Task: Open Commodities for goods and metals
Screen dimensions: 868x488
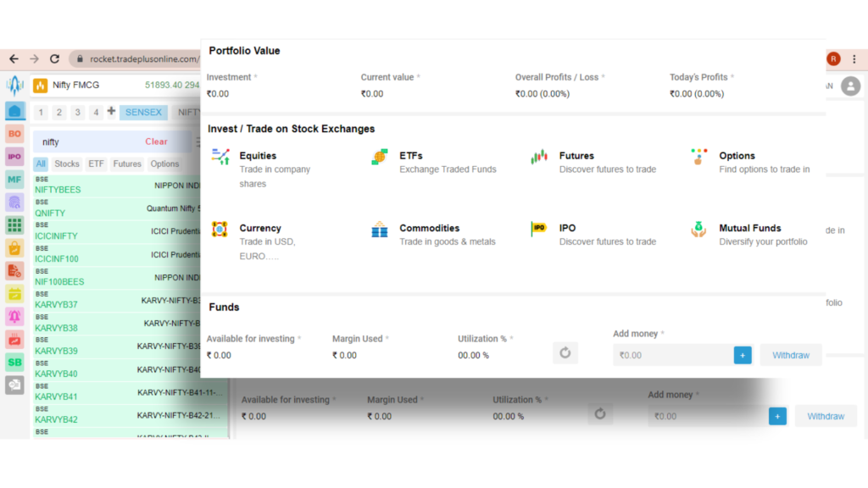Action: click(428, 228)
